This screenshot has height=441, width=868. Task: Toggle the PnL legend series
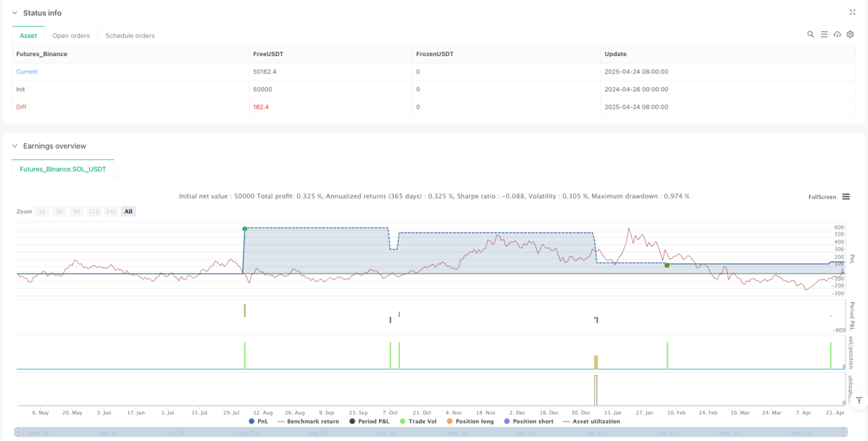coord(258,421)
